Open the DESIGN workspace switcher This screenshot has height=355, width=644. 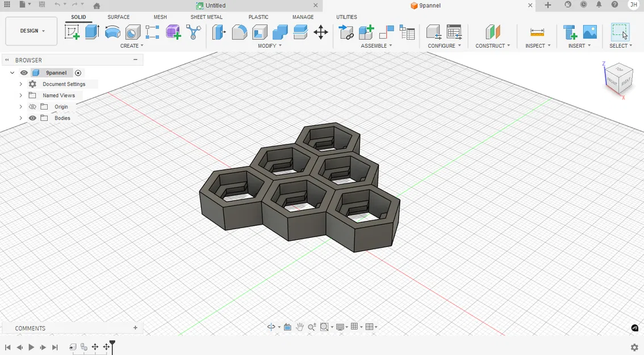(x=31, y=31)
